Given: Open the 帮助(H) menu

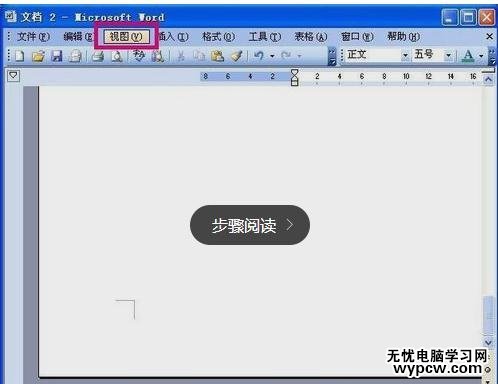Looking at the screenshot, I should click(403, 36).
